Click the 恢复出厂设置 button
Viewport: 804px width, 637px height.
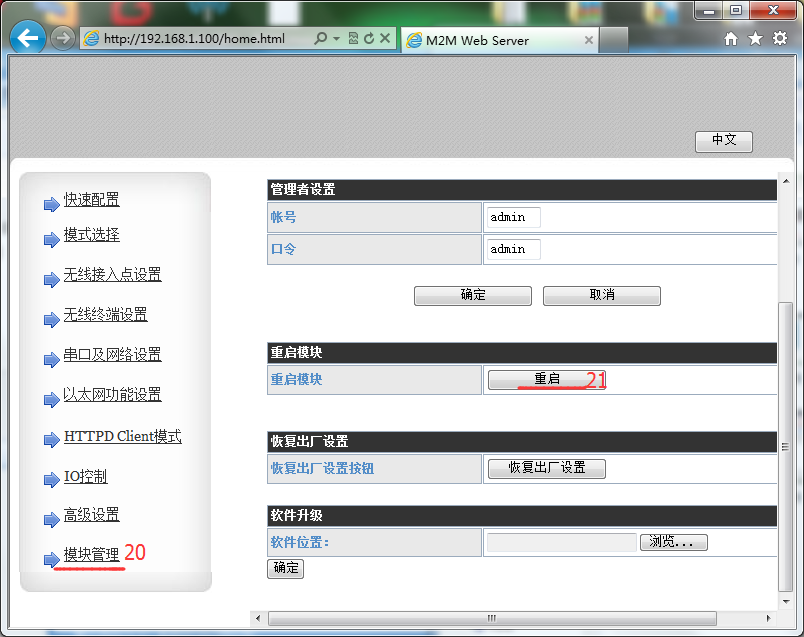pyautogui.click(x=546, y=468)
